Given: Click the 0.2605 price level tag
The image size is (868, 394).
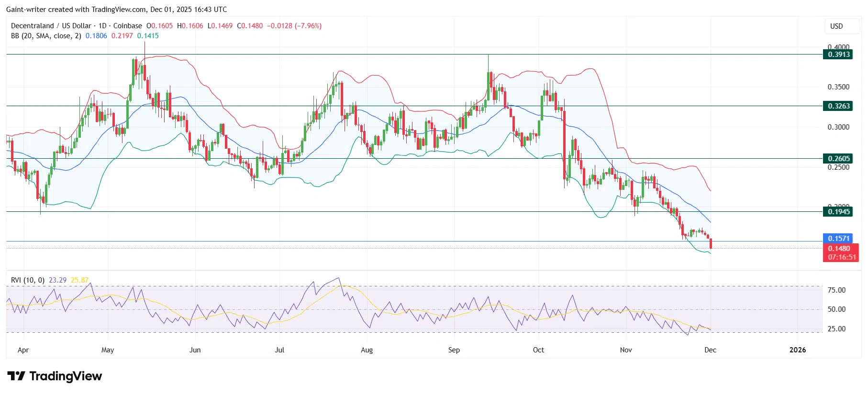Looking at the screenshot, I should tap(839, 159).
